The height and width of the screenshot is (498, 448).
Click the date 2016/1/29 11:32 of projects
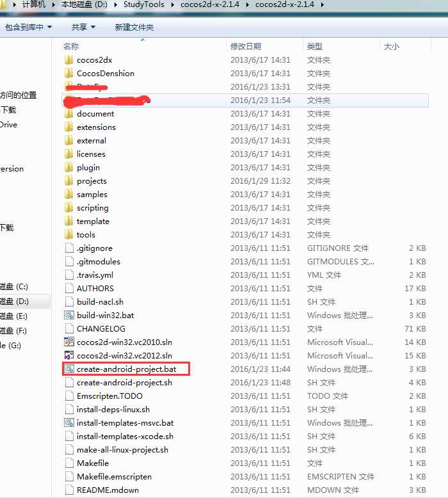[260, 181]
